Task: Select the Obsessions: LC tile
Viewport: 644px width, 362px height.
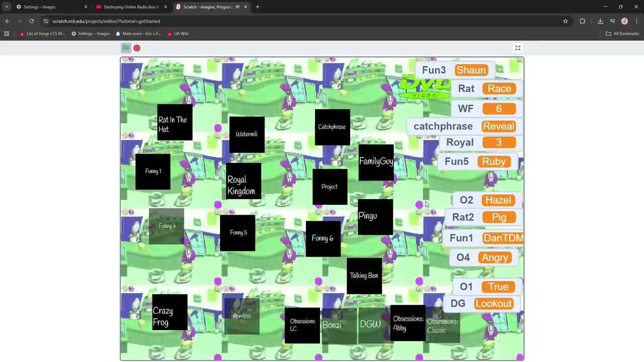Action: (x=302, y=326)
